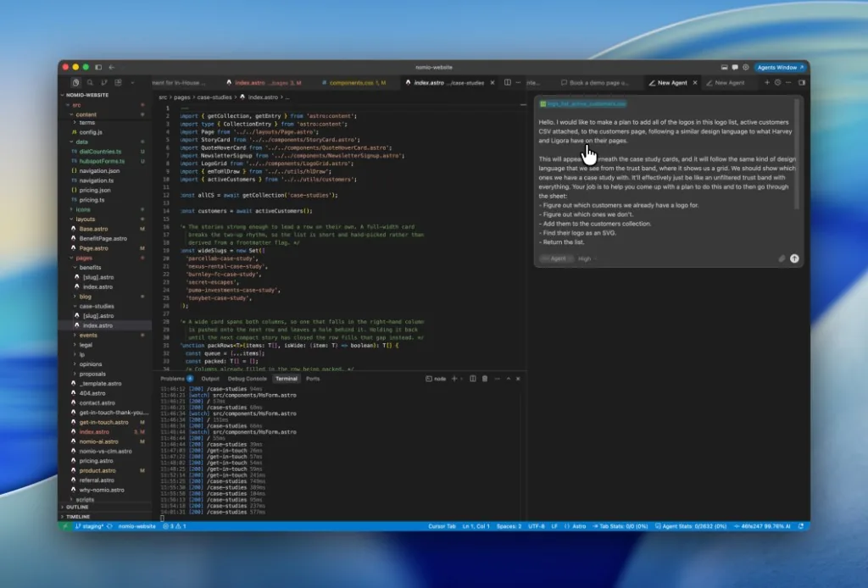The image size is (868, 588).
Task: Open the Search view icon
Action: click(x=90, y=82)
